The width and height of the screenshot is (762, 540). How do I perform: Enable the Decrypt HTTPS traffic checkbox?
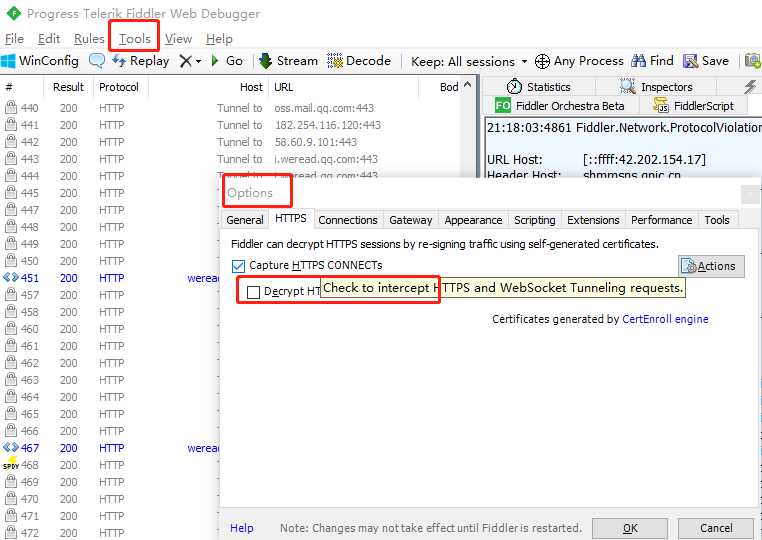click(253, 292)
